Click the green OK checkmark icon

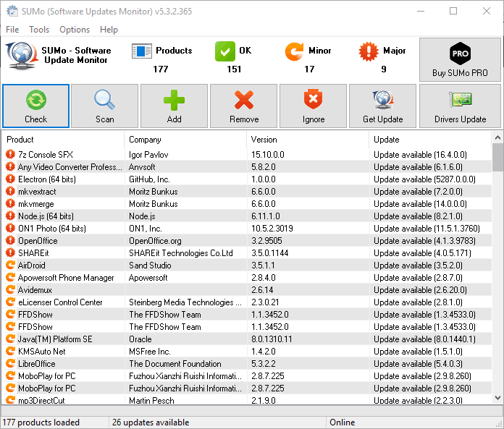coord(225,51)
